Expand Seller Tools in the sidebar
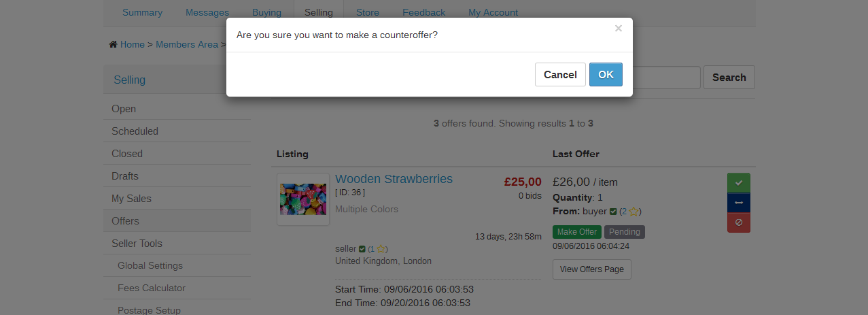This screenshot has width=868, height=315. (x=137, y=244)
